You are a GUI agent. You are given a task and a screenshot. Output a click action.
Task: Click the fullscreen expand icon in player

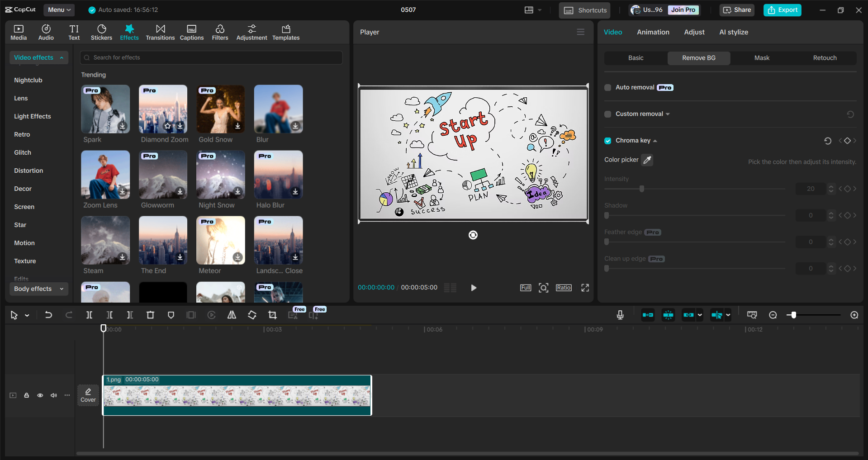(x=585, y=288)
